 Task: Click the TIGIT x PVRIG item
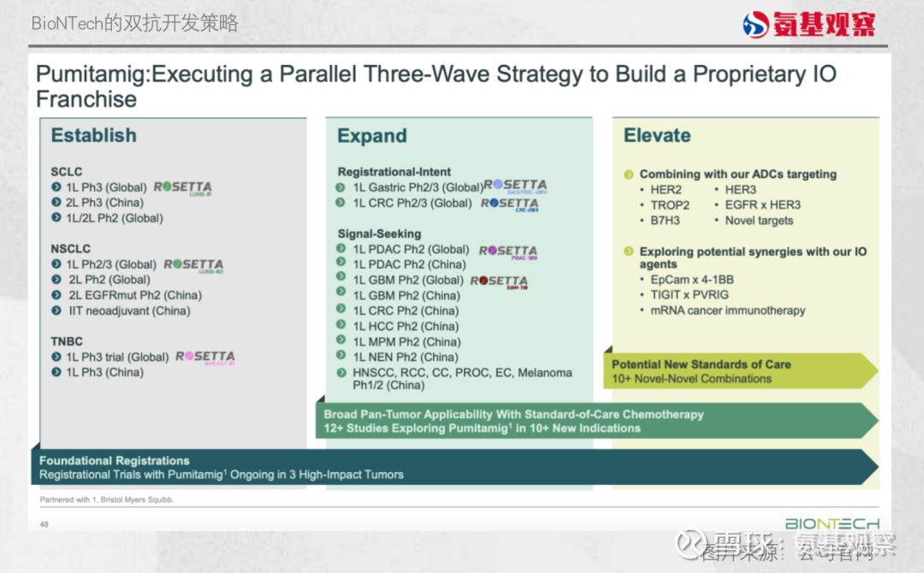coord(690,295)
